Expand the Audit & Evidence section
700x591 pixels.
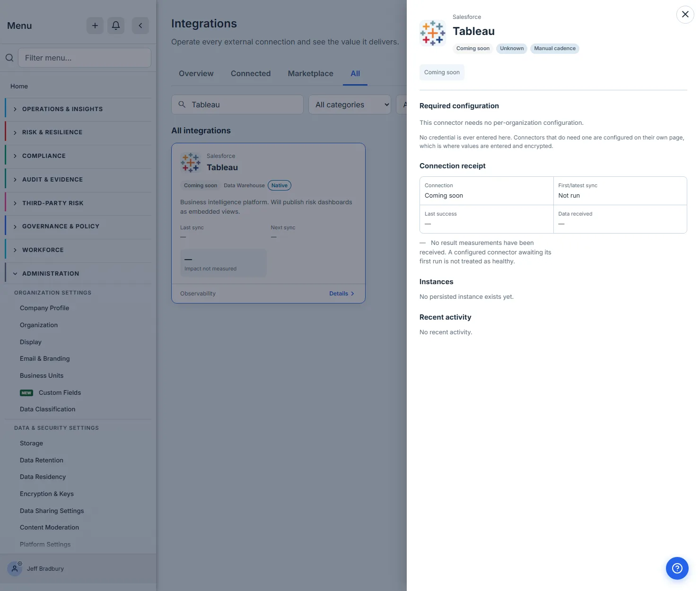(x=78, y=180)
